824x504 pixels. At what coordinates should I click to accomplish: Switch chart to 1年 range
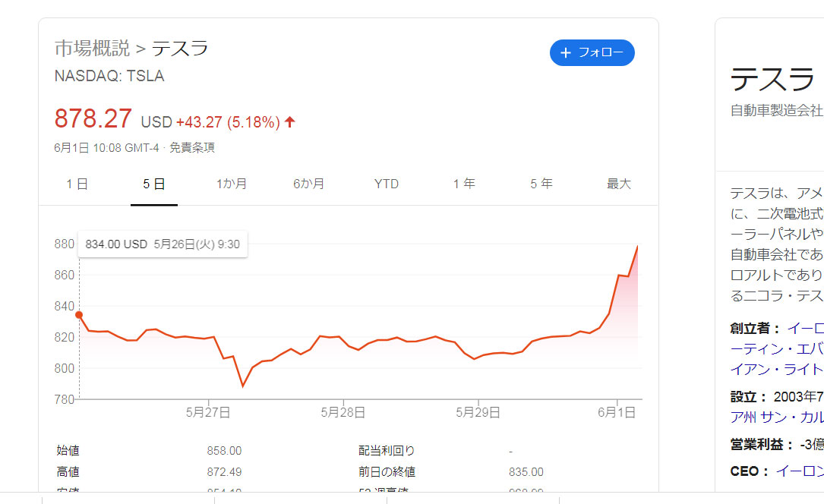point(464,184)
